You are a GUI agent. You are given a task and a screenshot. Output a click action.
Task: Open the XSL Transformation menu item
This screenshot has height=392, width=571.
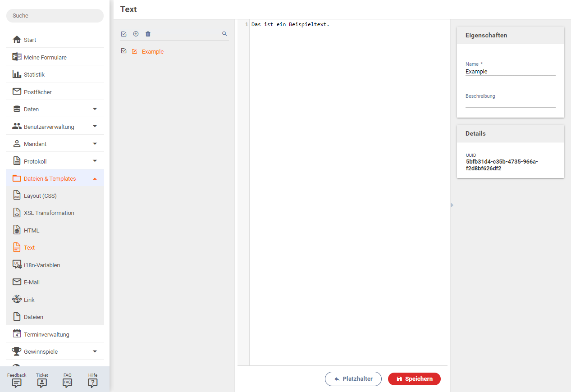click(x=49, y=213)
